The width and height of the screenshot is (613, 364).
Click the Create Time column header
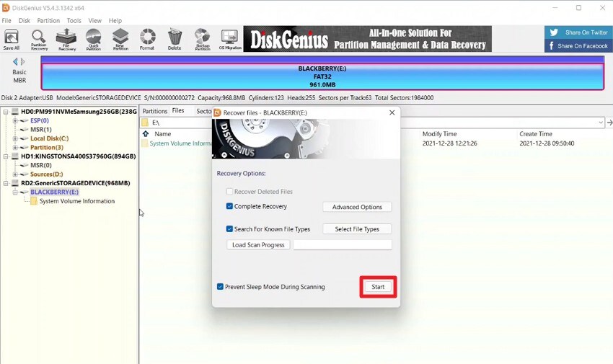click(x=536, y=134)
